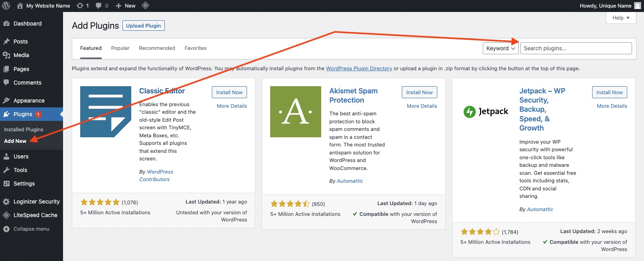The height and width of the screenshot is (261, 644).
Task: Click the Posts pin icon
Action: click(x=6, y=42)
